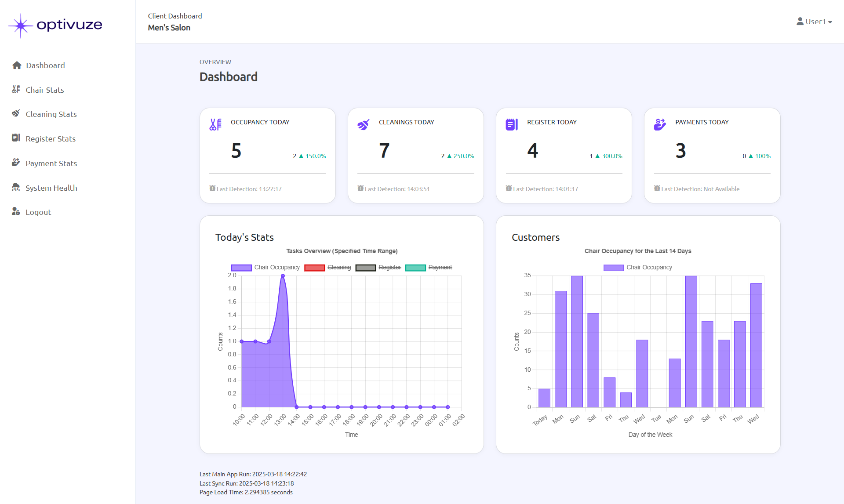Click the purple Chair Occupancy swatch in Customers legend
The height and width of the screenshot is (504, 844).
click(x=613, y=268)
